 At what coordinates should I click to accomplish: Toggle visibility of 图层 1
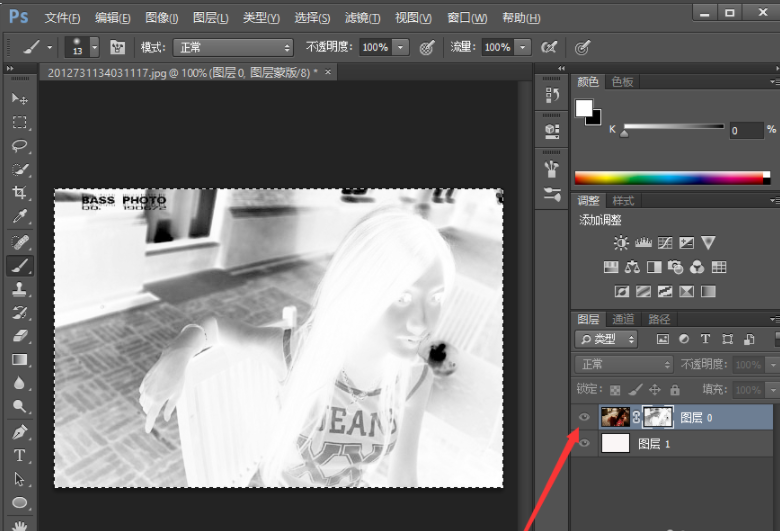pos(585,444)
